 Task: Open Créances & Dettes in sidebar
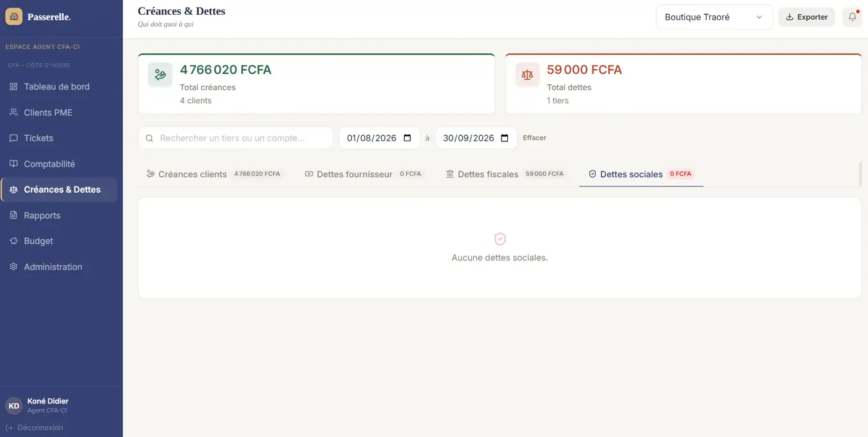[x=60, y=190]
